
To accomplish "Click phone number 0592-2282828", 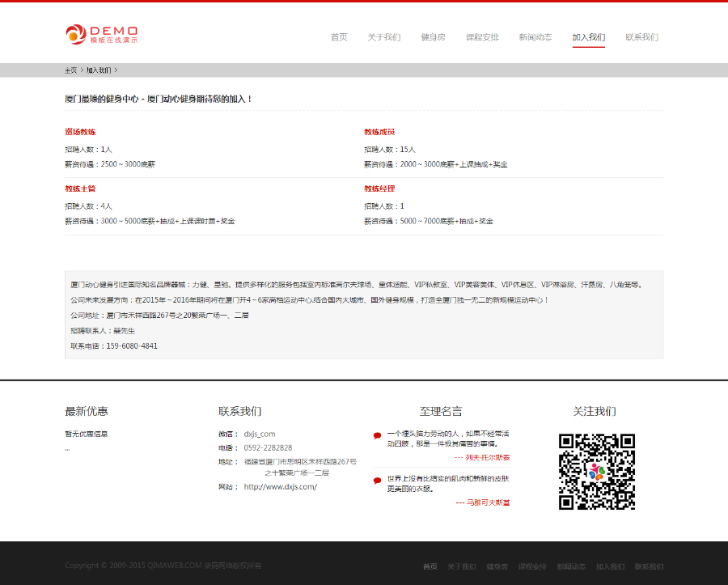I will click(x=268, y=448).
